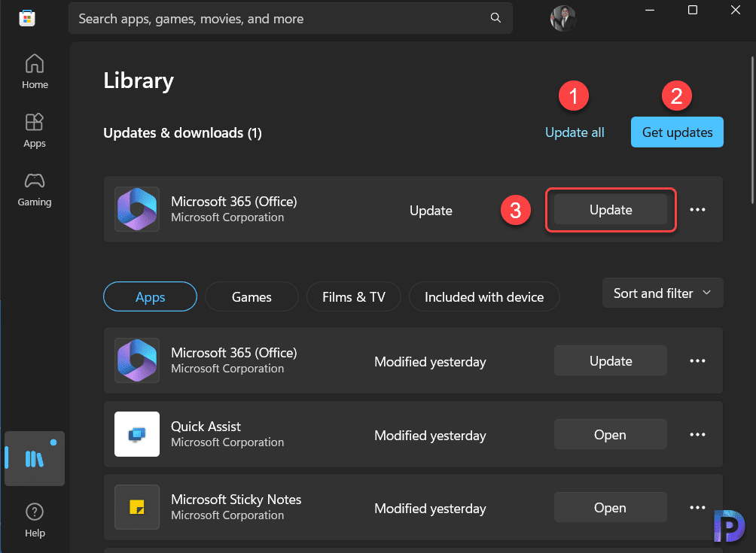Open Help from the bottom sidebar
The height and width of the screenshot is (553, 756).
tap(34, 519)
